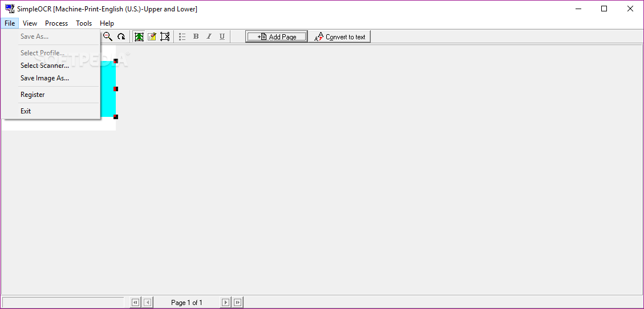644x309 pixels.
Task: Open the File menu
Action: point(10,23)
